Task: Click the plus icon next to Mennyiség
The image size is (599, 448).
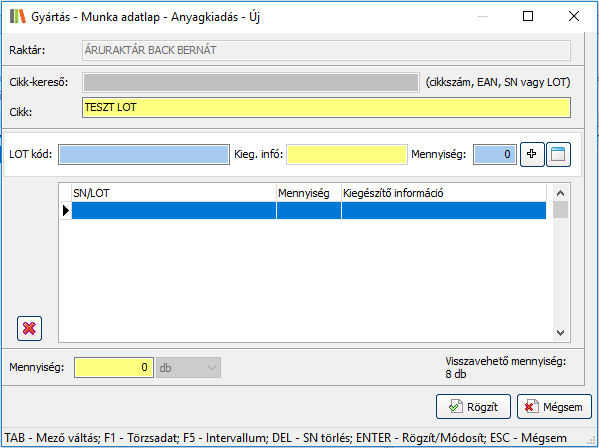Action: click(532, 154)
